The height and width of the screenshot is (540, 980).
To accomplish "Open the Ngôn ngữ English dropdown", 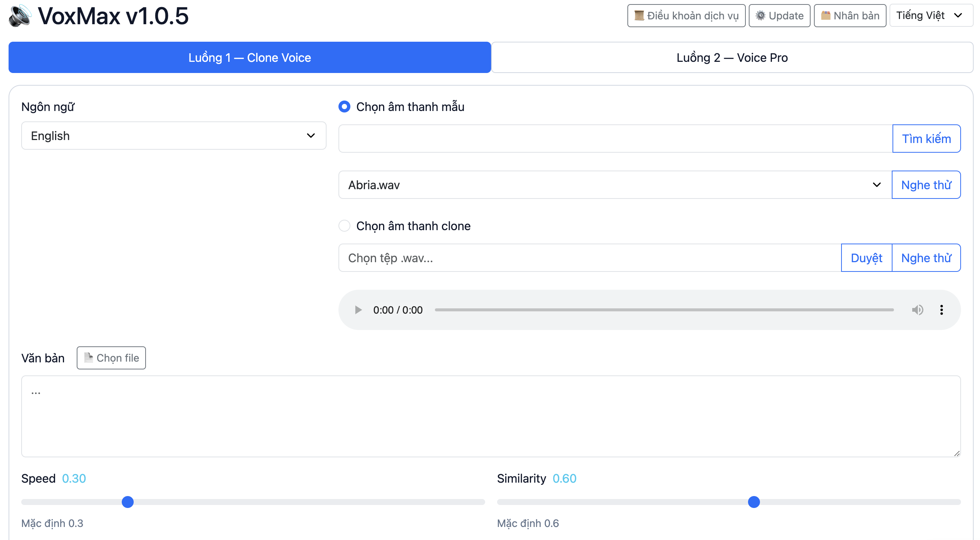I will point(174,136).
